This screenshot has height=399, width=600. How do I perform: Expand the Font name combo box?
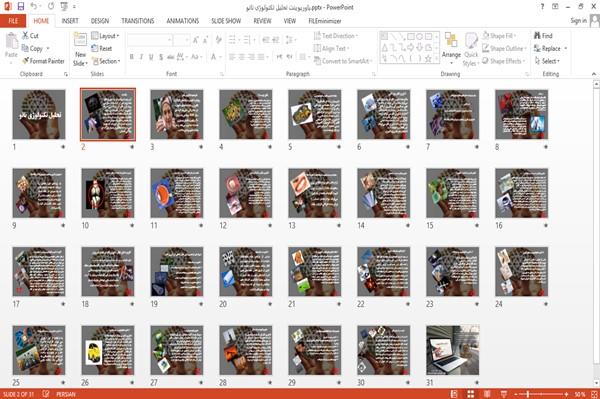click(x=169, y=39)
